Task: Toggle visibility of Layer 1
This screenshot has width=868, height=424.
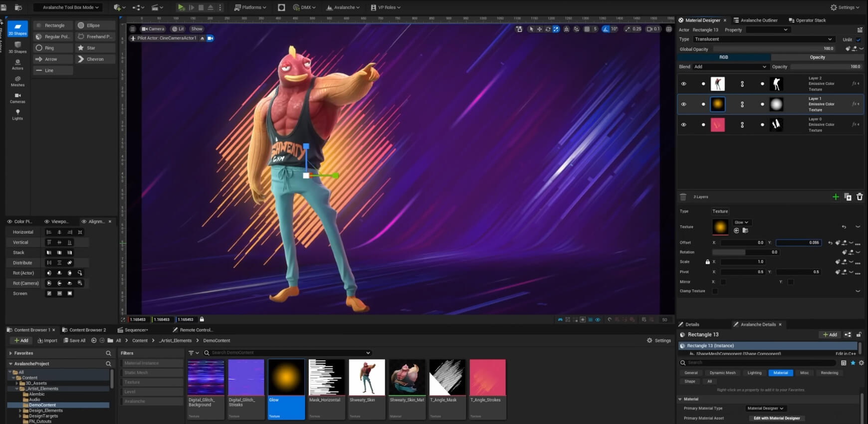Action: click(x=683, y=104)
